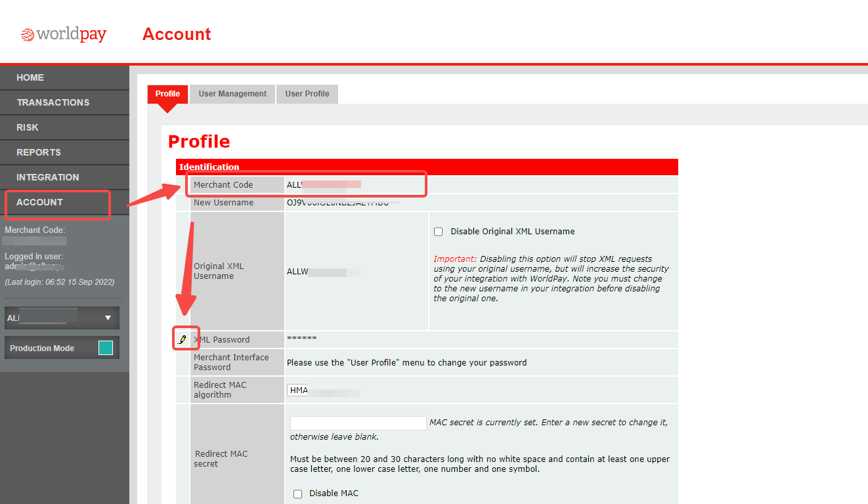
Task: Select the Profile tab
Action: coord(167,94)
